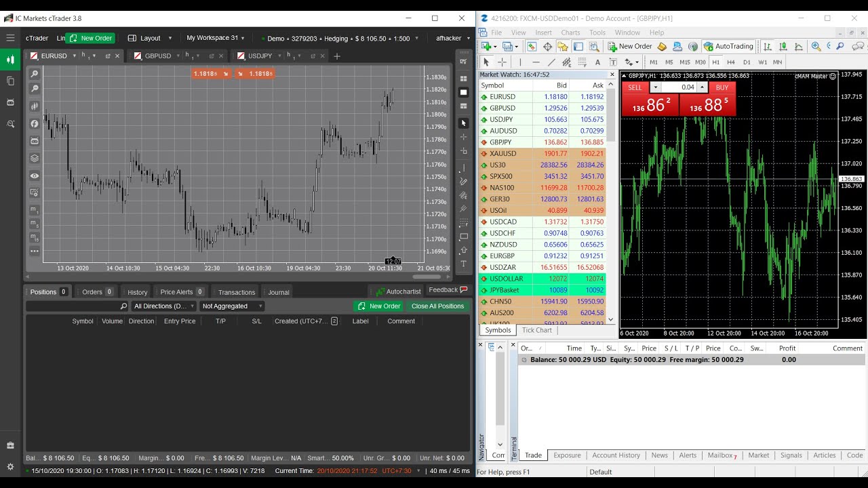Add a new chart tab in cTrader
868x488 pixels.
click(x=336, y=56)
